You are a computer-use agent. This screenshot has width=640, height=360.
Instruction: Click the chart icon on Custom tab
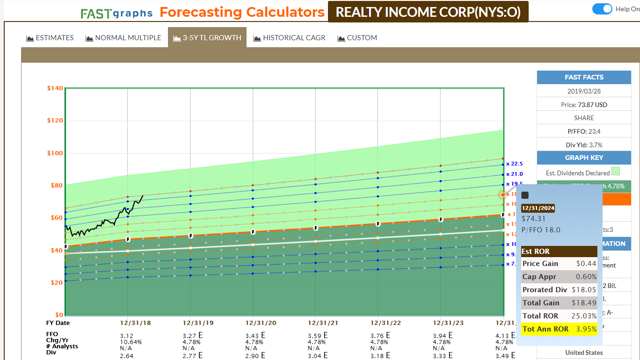click(x=341, y=38)
